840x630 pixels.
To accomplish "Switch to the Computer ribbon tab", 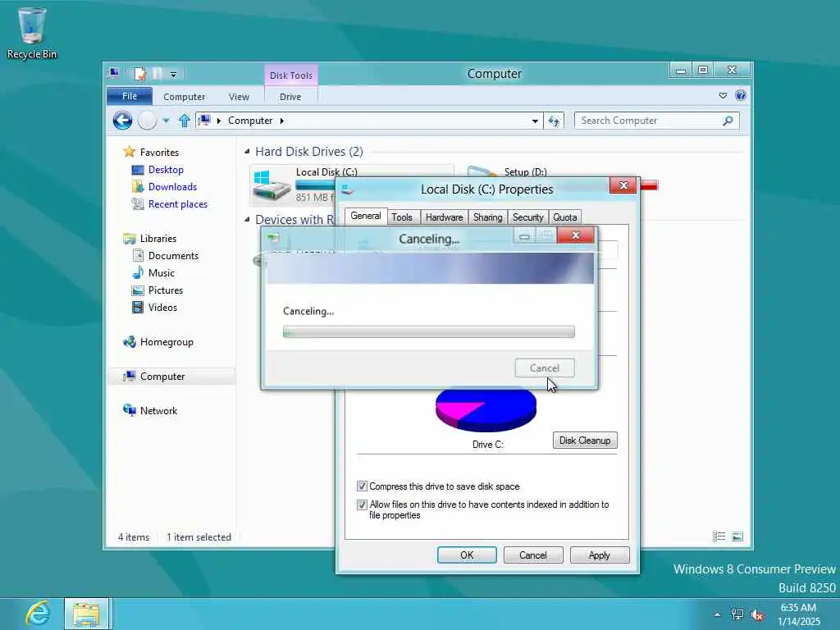I will pos(184,97).
